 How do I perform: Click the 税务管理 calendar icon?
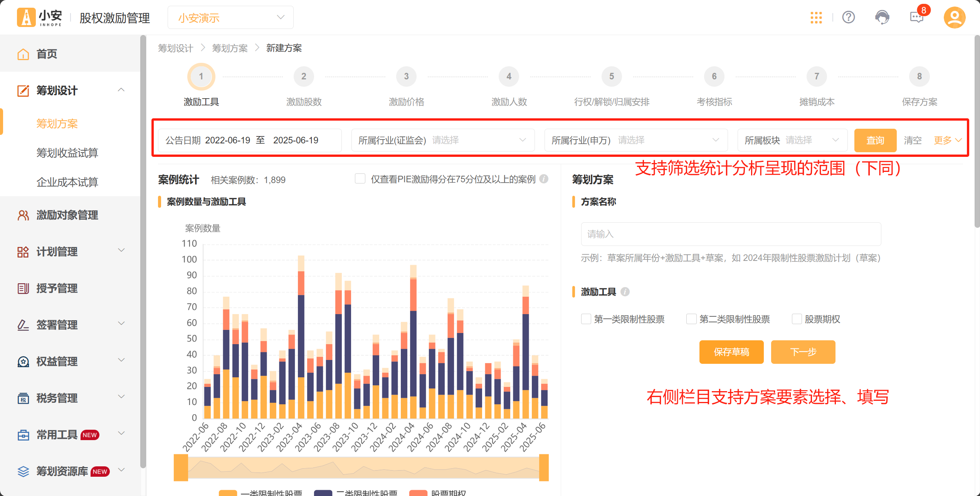(x=23, y=398)
